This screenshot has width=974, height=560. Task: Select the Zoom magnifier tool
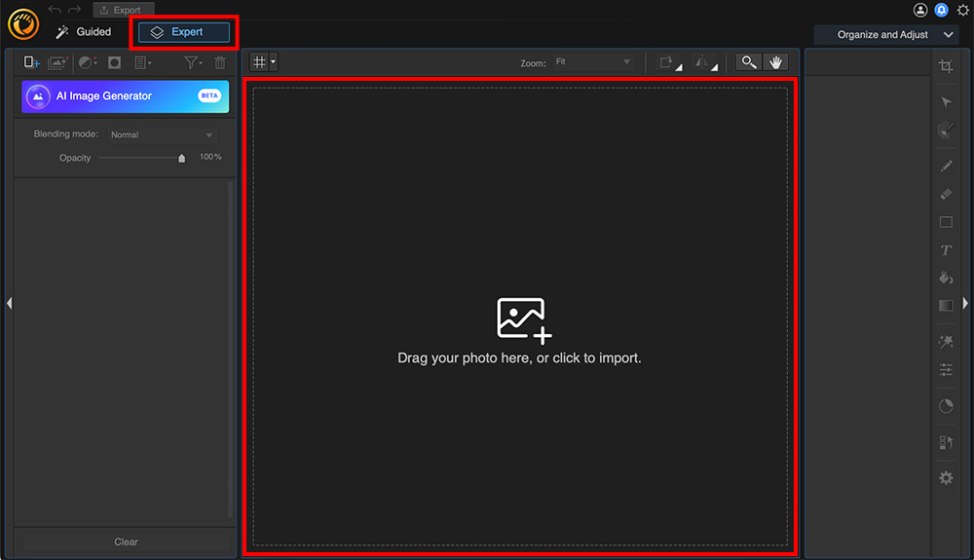748,62
